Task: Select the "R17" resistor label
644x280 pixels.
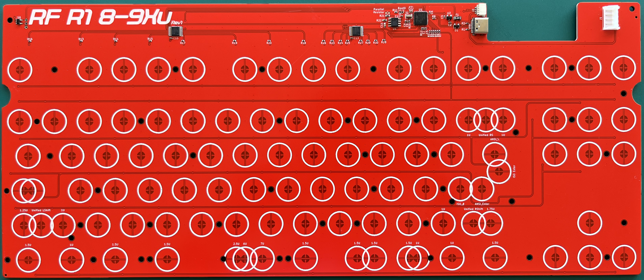Action: point(183,43)
